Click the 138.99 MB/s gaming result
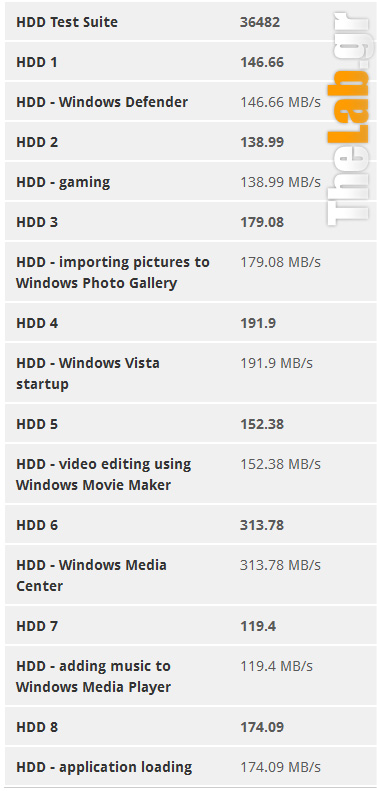The image size is (377, 791). tap(280, 182)
